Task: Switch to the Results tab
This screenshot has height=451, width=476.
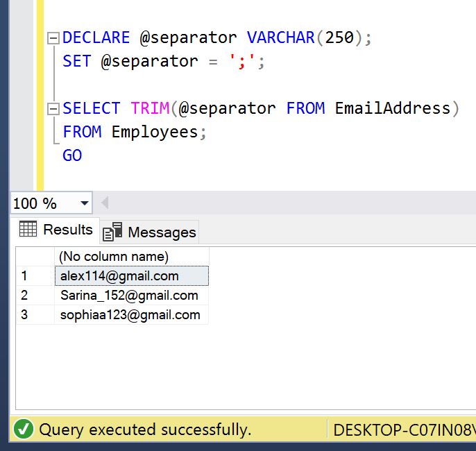Action: [x=56, y=230]
